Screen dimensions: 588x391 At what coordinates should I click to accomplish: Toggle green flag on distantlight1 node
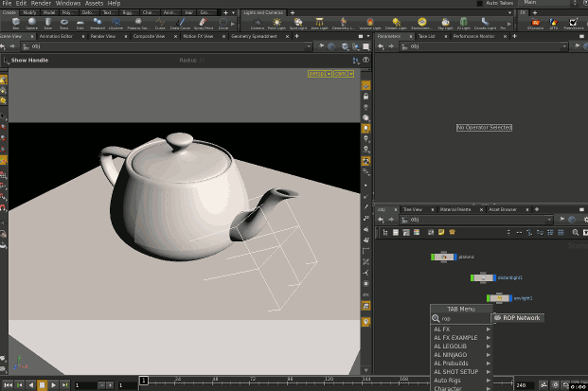(472, 277)
